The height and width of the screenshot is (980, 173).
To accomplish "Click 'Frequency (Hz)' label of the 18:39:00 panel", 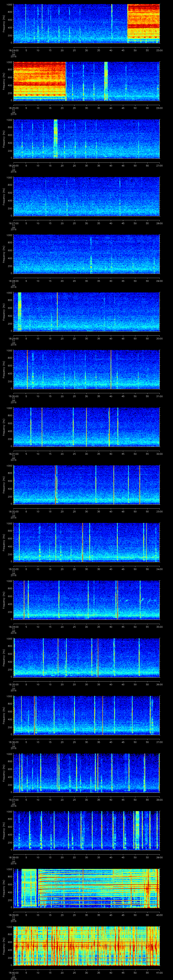I will (x=4, y=888).
